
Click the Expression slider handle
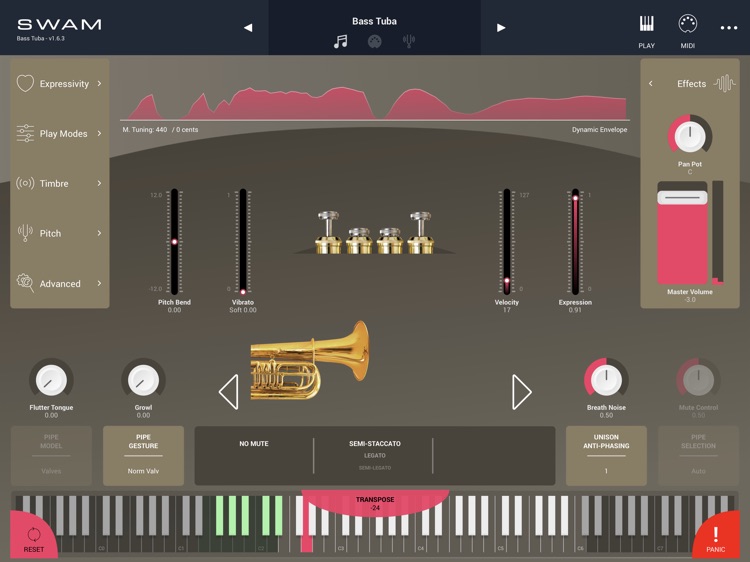(x=575, y=198)
